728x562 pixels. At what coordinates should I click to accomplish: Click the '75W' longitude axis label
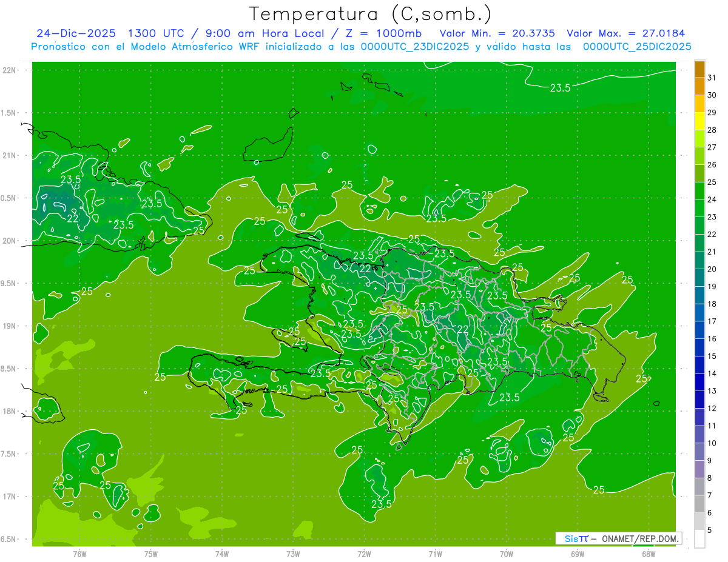(150, 554)
